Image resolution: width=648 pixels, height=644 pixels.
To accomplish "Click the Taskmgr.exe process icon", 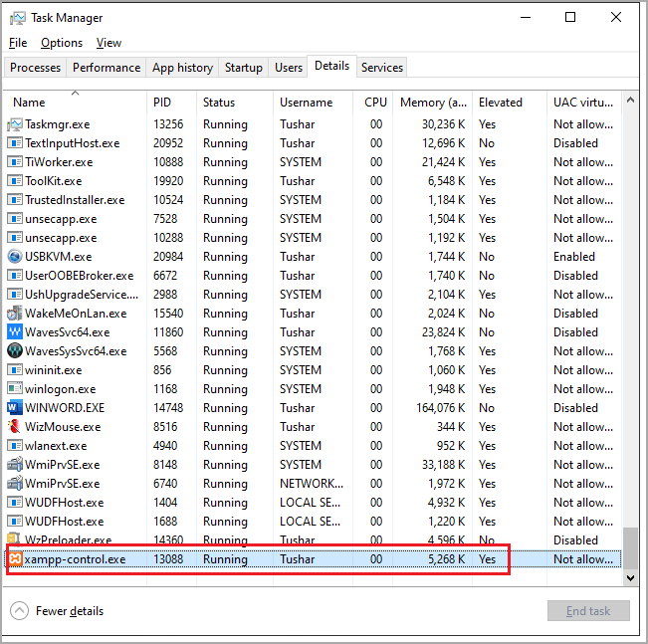I will [x=15, y=124].
